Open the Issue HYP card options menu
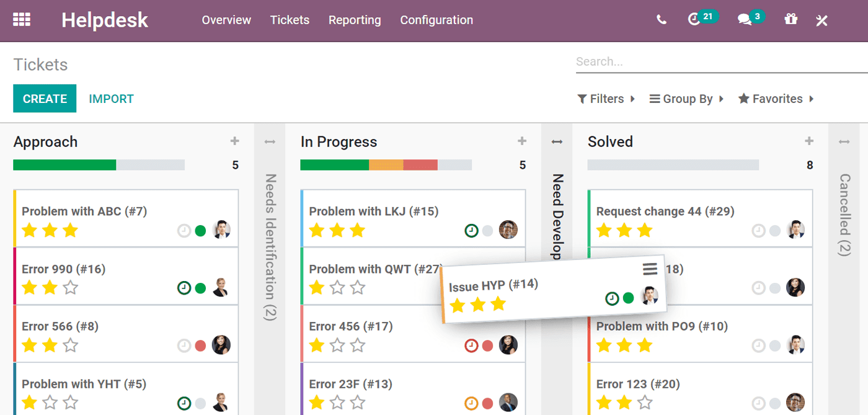Screen dimensions: 868x415 [x=649, y=269]
